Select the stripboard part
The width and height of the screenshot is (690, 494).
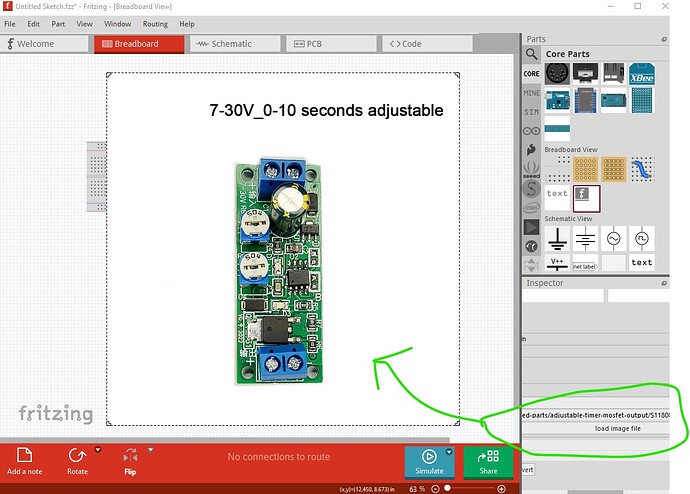613,169
